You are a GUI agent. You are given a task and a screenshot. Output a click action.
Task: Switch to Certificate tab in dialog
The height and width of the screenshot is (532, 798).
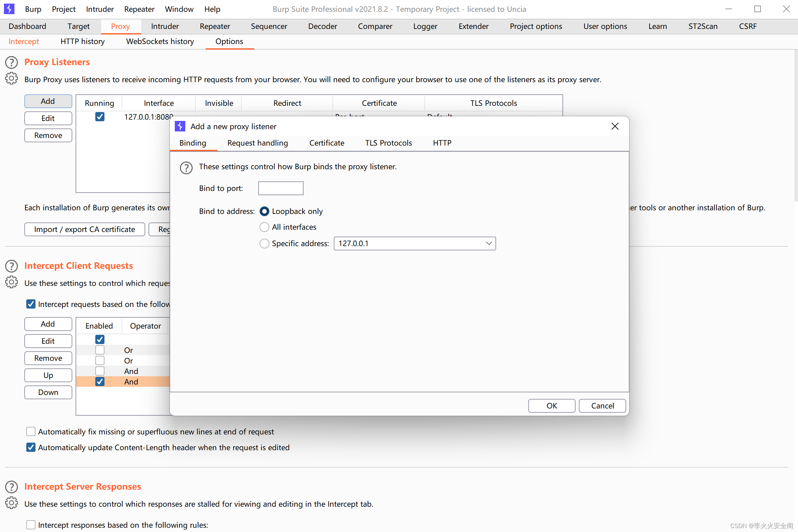click(327, 143)
